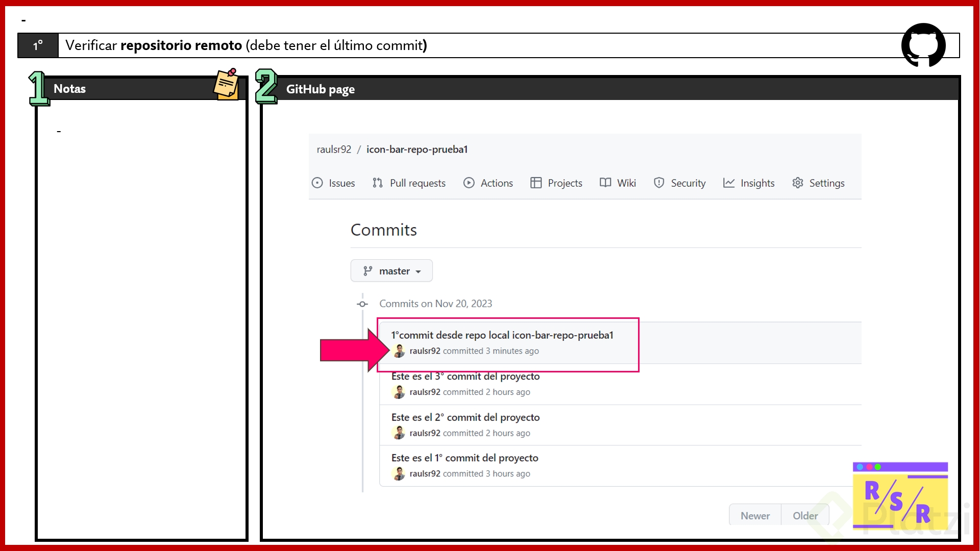Open the Issues tab
Image resolution: width=980 pixels, height=551 pixels.
point(333,183)
